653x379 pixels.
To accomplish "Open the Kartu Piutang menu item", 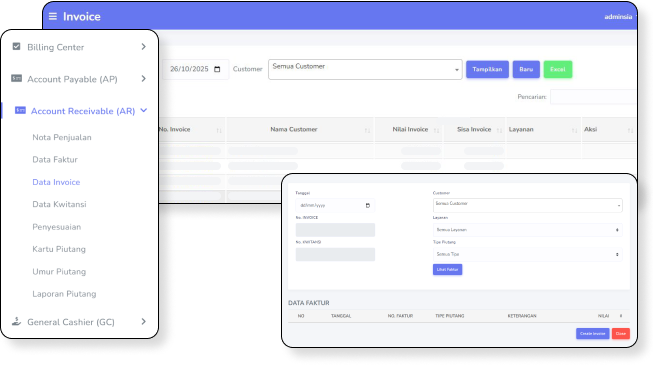I will tap(59, 249).
